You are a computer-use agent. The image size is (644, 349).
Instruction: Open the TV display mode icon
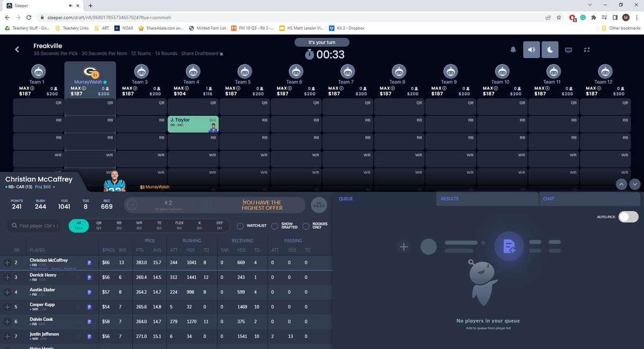pos(568,50)
